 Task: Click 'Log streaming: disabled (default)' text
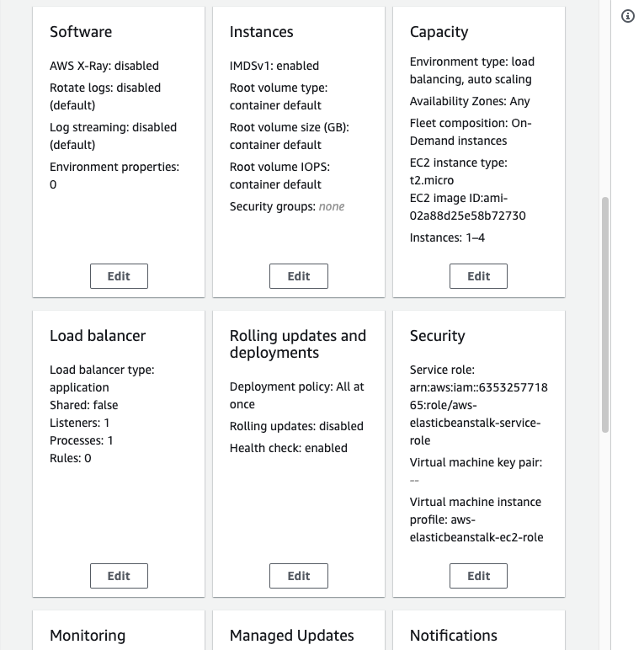[113, 136]
